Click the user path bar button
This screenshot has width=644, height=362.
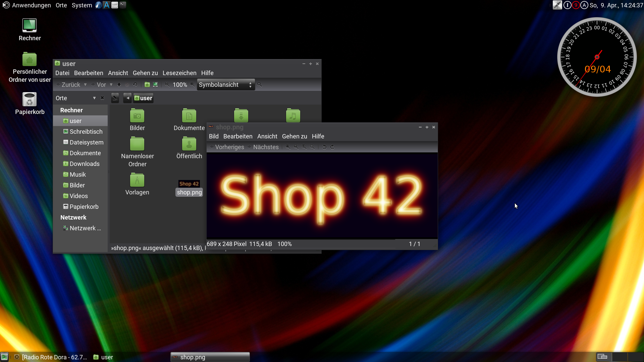click(143, 98)
